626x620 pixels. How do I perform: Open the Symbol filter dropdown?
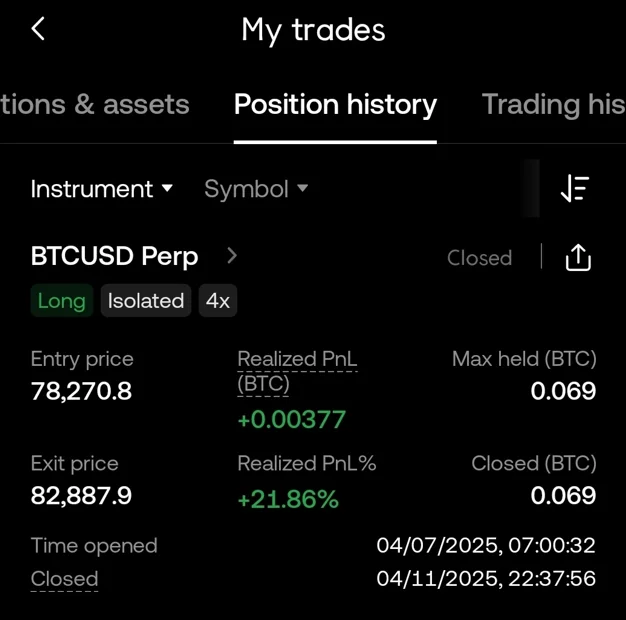pyautogui.click(x=256, y=189)
